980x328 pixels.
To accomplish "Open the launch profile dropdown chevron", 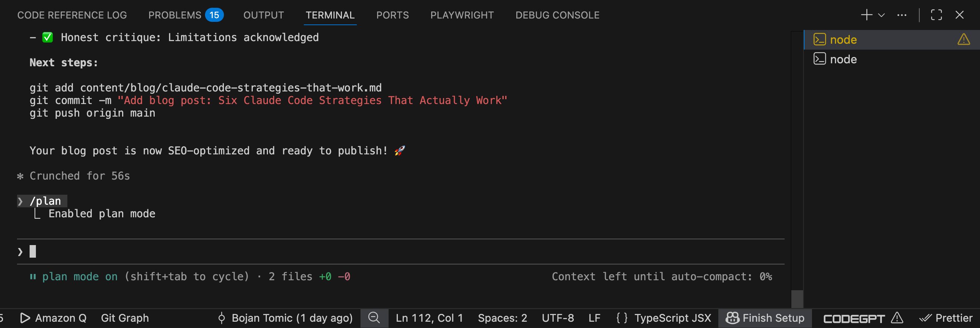I will pyautogui.click(x=882, y=15).
